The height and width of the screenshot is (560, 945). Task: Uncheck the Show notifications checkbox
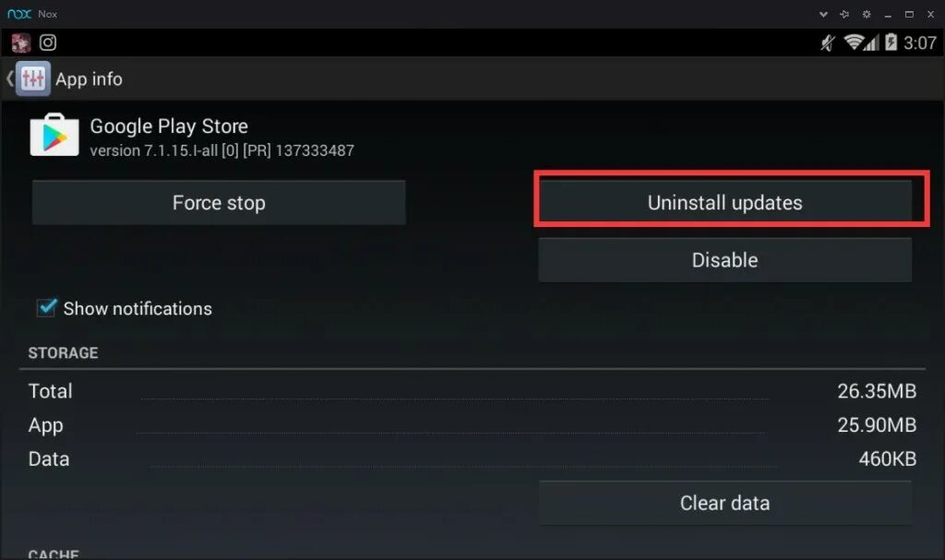point(46,307)
